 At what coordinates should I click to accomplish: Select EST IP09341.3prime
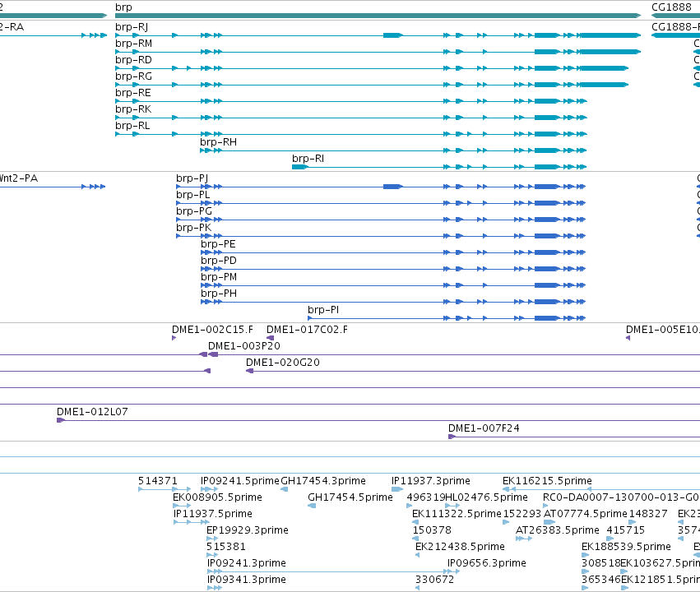point(247,580)
